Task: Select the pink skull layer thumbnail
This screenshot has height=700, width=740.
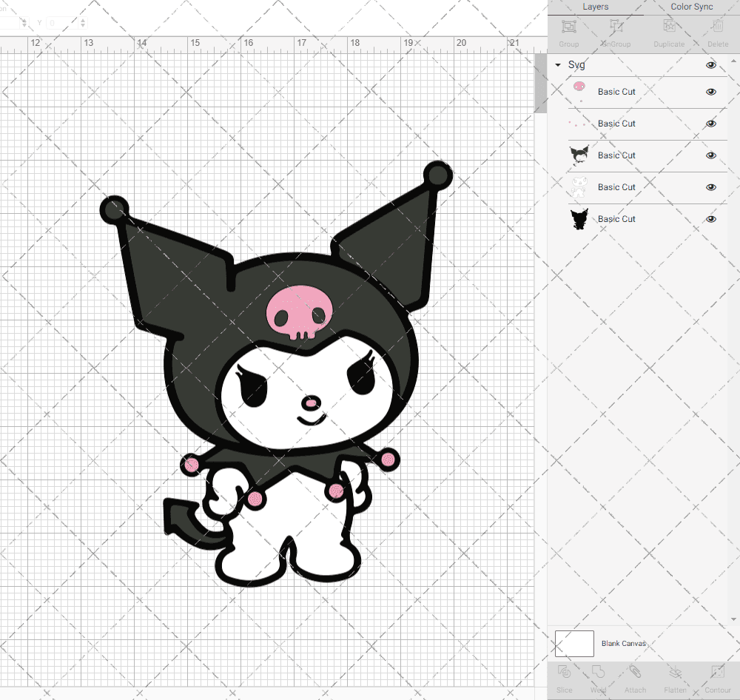Action: pos(579,92)
